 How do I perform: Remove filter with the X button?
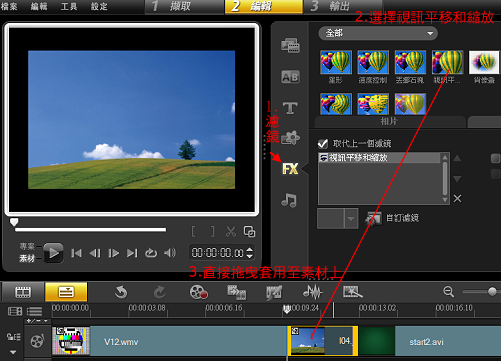(457, 199)
